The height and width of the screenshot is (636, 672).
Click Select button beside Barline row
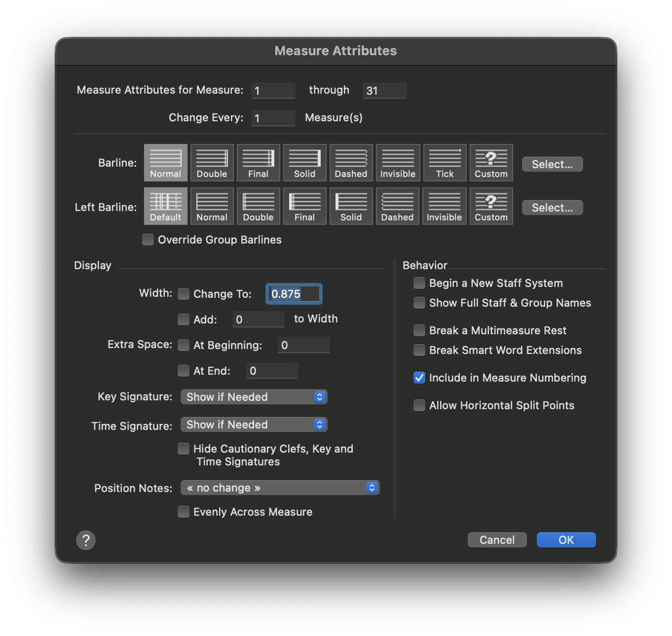[552, 164]
